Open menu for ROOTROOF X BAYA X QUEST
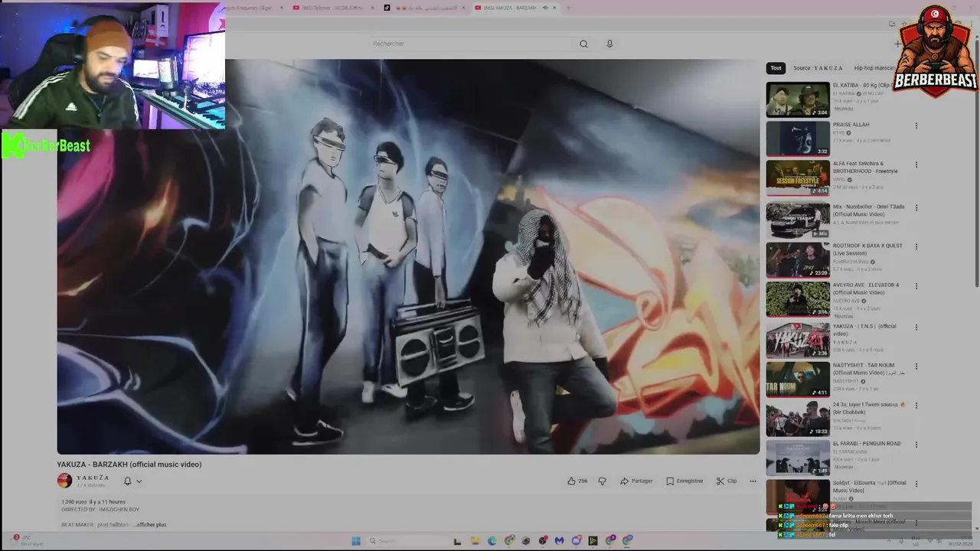 916,246
